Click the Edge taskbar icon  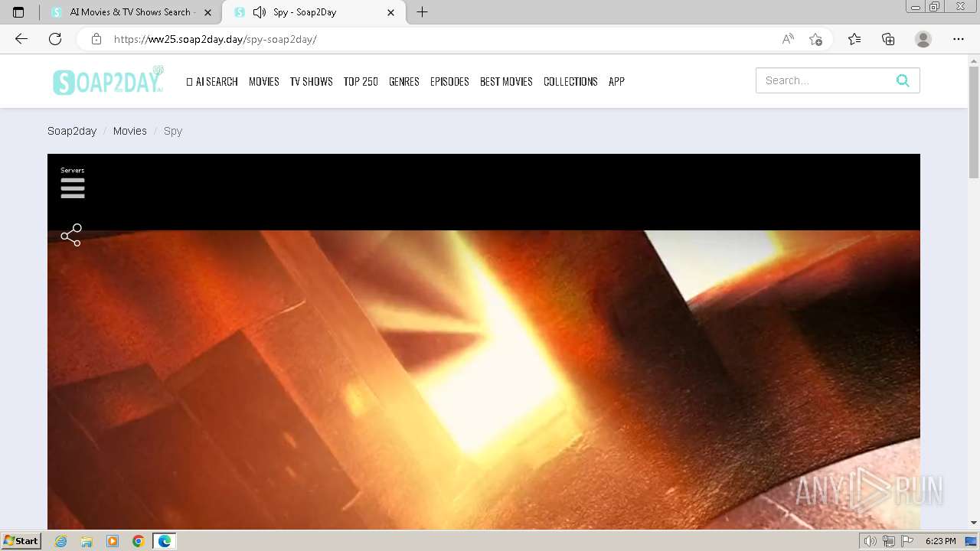165,541
